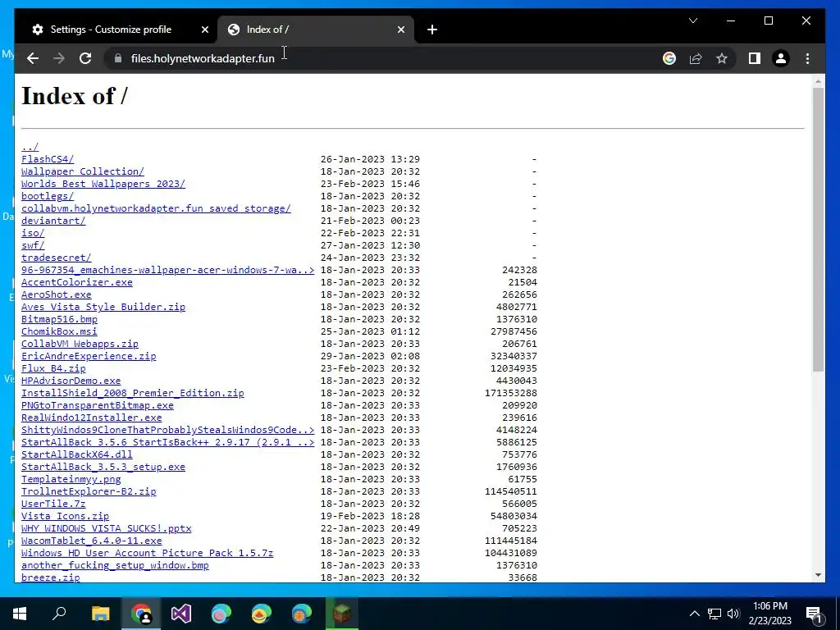Open Worlds_Best_Wallpapers_2023/ folder
The image size is (840, 630).
[x=103, y=184]
